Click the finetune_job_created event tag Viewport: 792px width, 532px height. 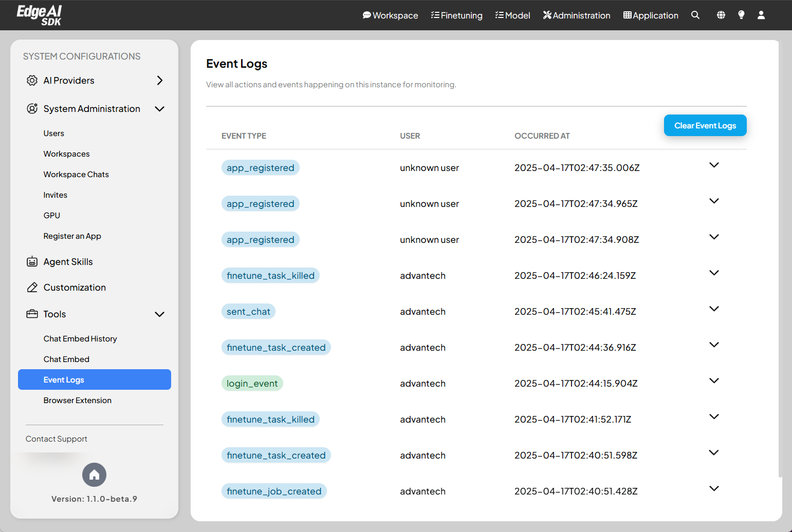pyautogui.click(x=274, y=491)
